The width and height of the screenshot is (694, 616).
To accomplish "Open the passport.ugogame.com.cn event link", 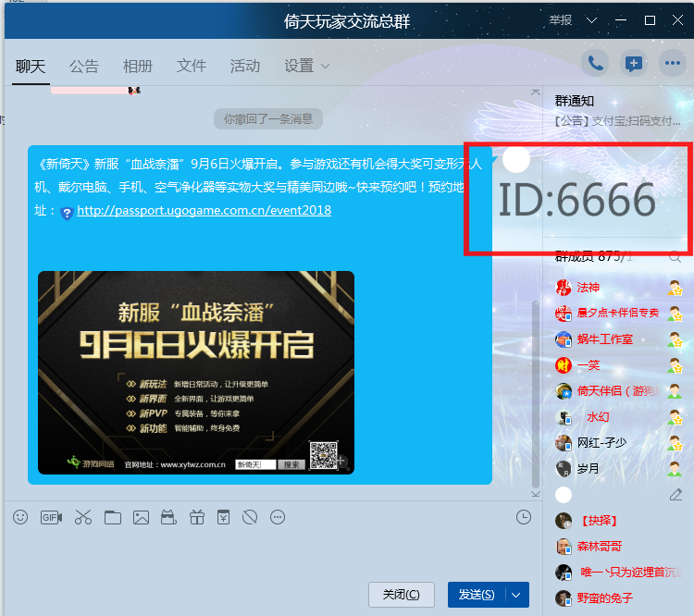I will pyautogui.click(x=204, y=210).
